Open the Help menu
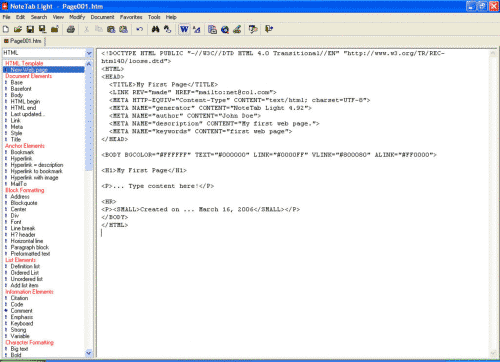 pos(171,17)
